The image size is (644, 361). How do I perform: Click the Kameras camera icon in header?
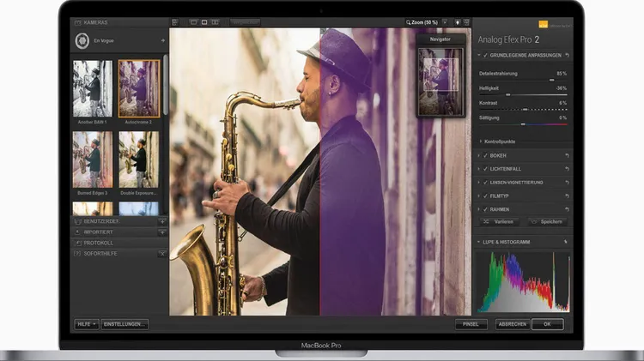pos(77,22)
